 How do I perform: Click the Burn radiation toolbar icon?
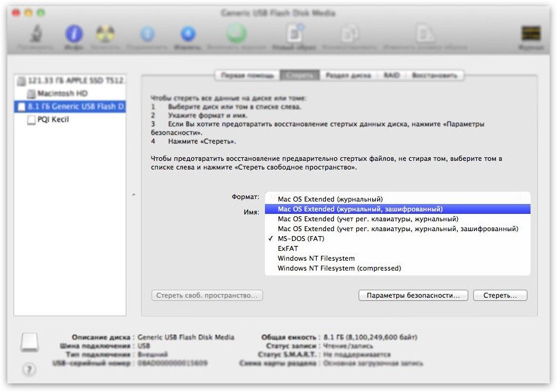(105, 34)
